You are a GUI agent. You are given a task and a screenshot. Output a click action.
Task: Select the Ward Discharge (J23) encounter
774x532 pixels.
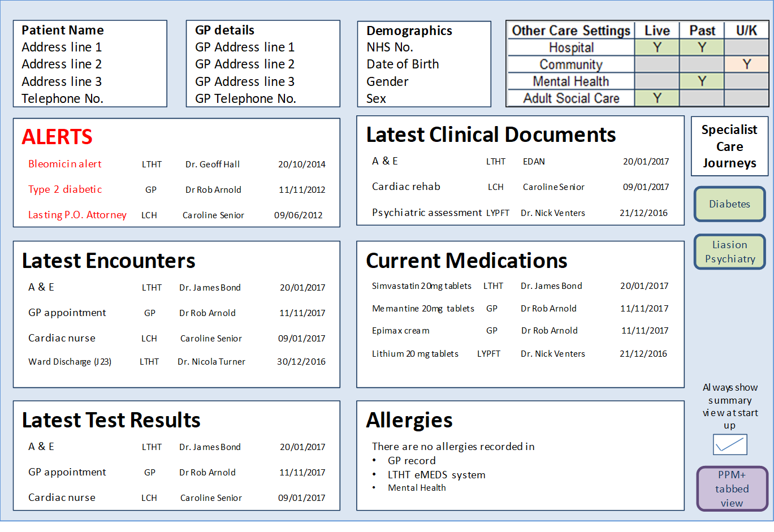coord(70,362)
